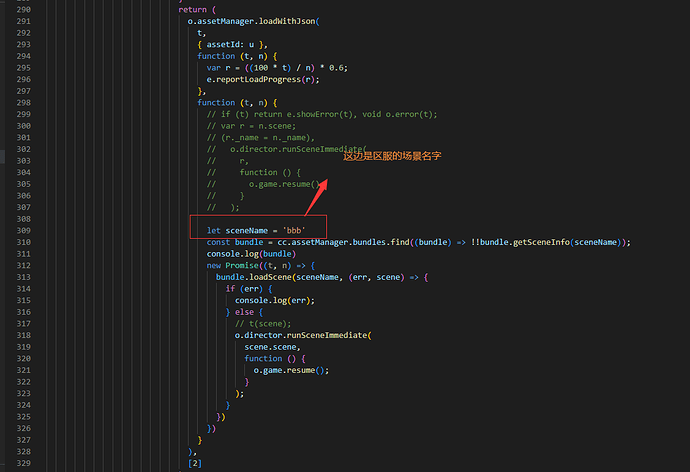The width and height of the screenshot is (690, 472).
Task: Click 'e.reportLoadProgress(r);' statement
Action: (263, 80)
